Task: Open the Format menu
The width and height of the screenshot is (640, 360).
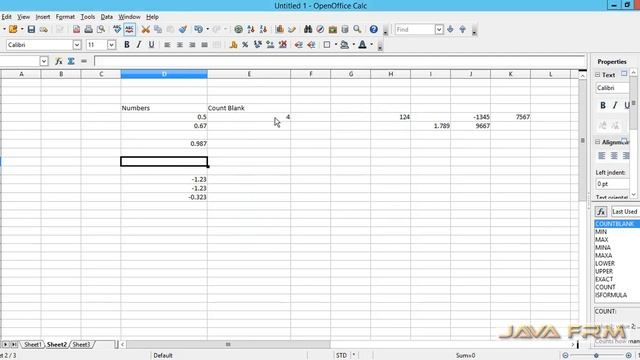Action: [x=65, y=17]
